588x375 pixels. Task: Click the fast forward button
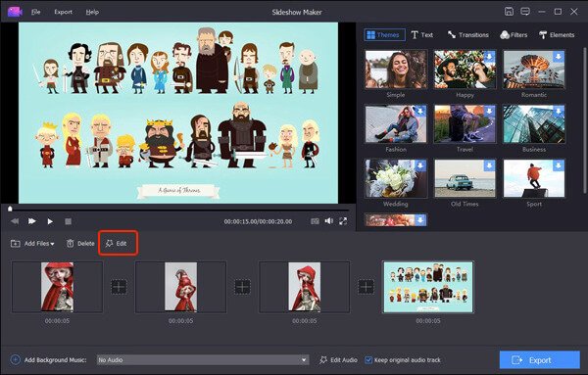click(32, 221)
